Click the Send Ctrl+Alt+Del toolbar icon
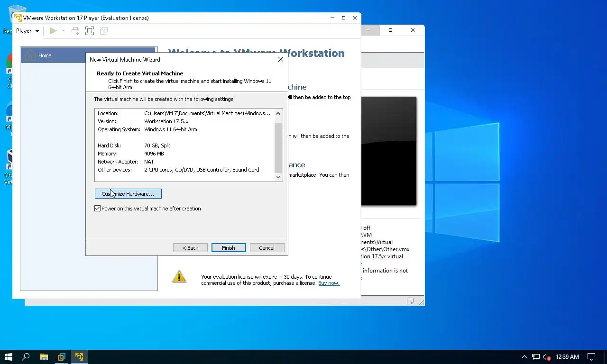The height and width of the screenshot is (364, 607). pyautogui.click(x=75, y=31)
